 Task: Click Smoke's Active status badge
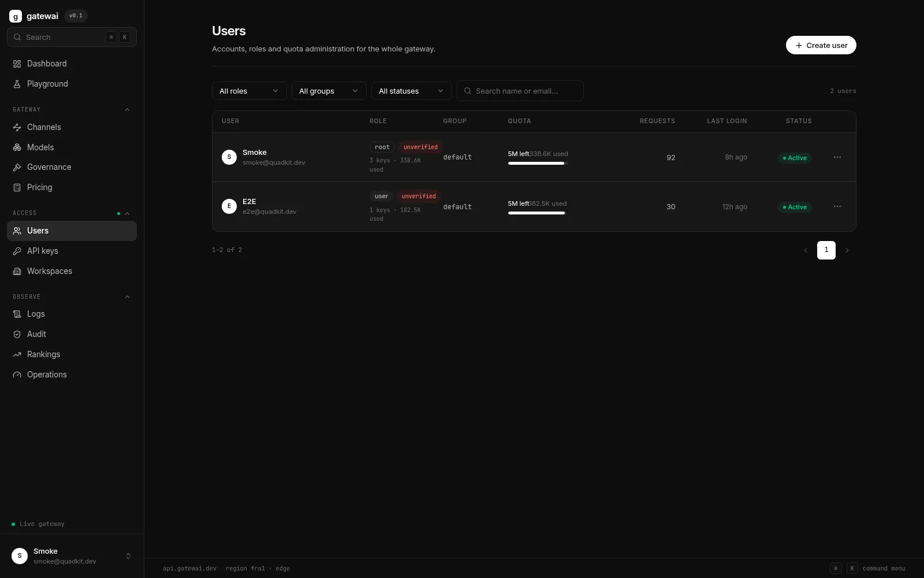tap(795, 158)
